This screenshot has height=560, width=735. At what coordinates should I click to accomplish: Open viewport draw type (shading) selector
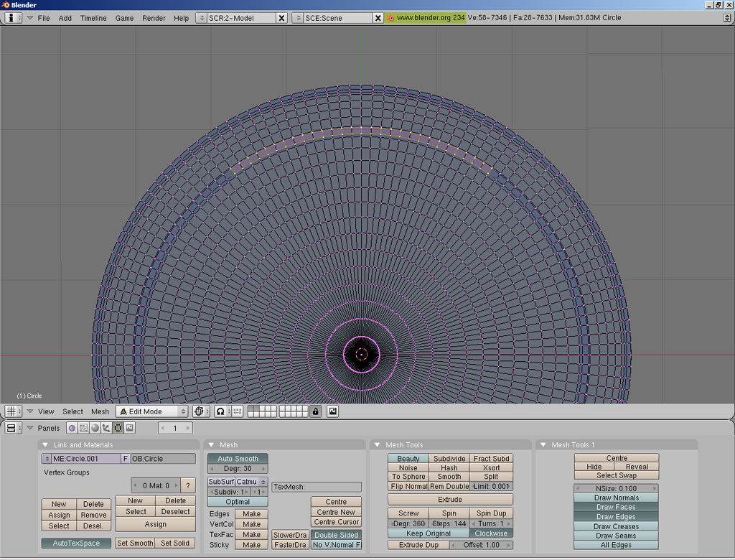(x=202, y=411)
